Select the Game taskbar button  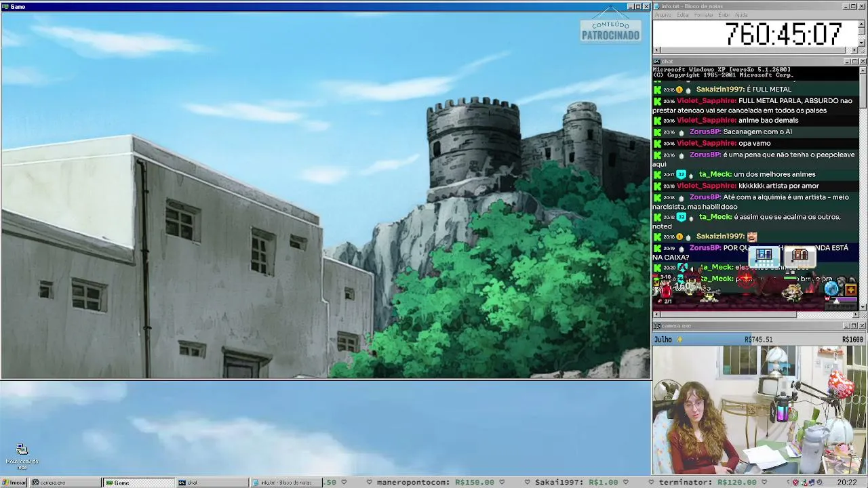click(139, 483)
